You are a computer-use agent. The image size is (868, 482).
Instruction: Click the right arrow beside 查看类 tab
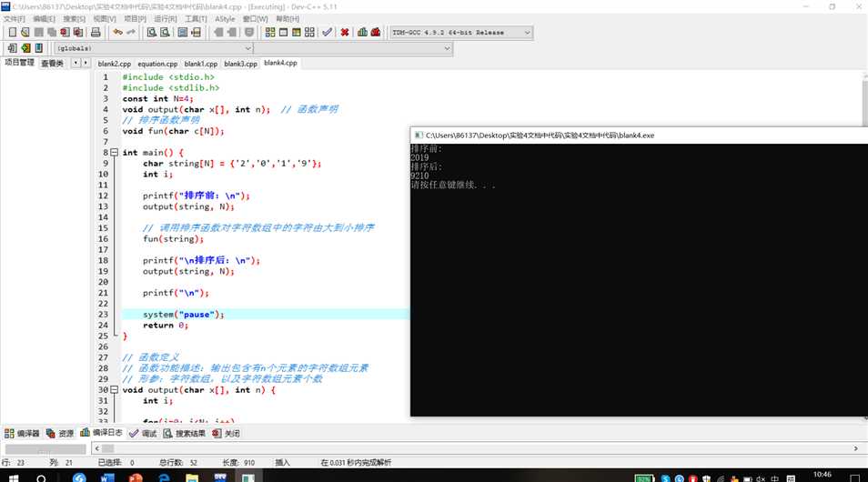(86, 63)
